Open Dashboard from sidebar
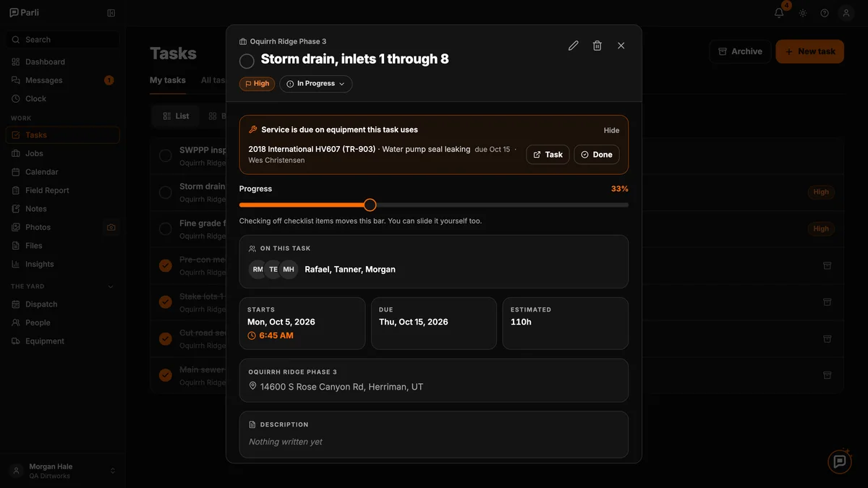868x488 pixels. (x=63, y=62)
